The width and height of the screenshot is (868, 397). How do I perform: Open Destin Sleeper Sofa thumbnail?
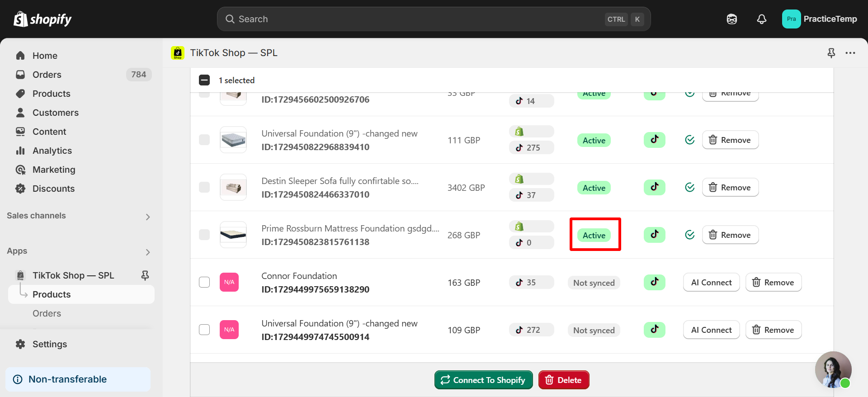coord(233,187)
